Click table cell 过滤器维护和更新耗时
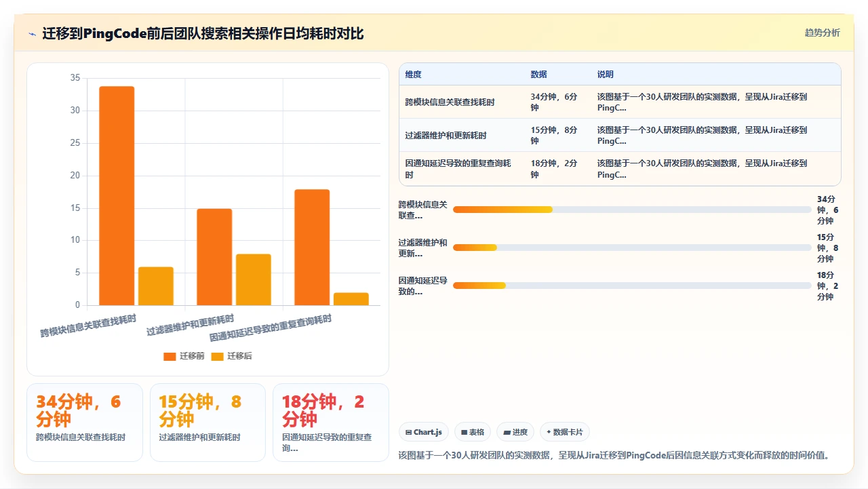 [x=446, y=136]
